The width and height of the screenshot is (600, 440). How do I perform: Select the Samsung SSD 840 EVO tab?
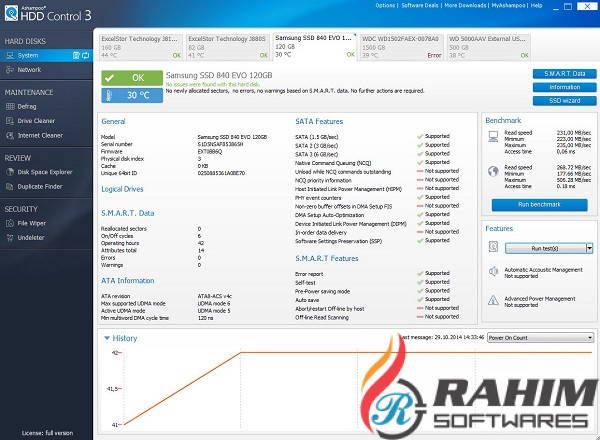tap(315, 46)
